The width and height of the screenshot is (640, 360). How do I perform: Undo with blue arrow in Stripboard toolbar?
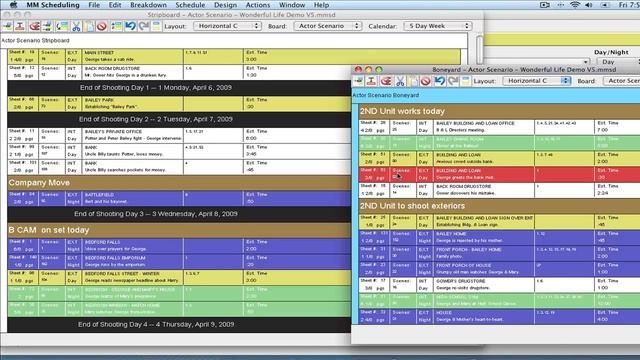pos(130,27)
